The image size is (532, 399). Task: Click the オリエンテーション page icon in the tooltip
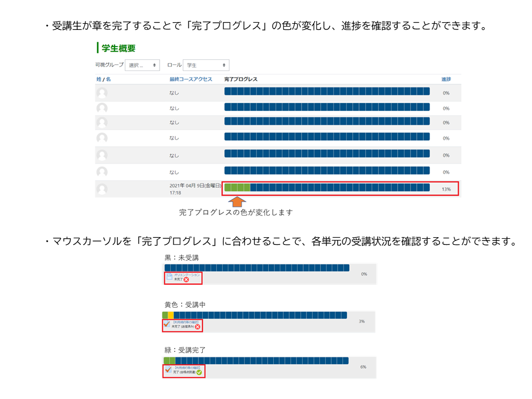pyautogui.click(x=170, y=276)
